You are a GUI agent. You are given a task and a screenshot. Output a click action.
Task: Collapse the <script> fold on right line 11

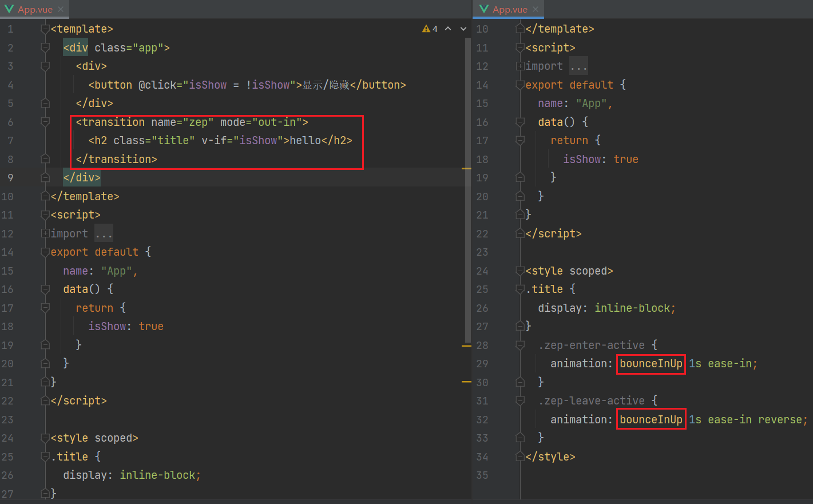(520, 47)
